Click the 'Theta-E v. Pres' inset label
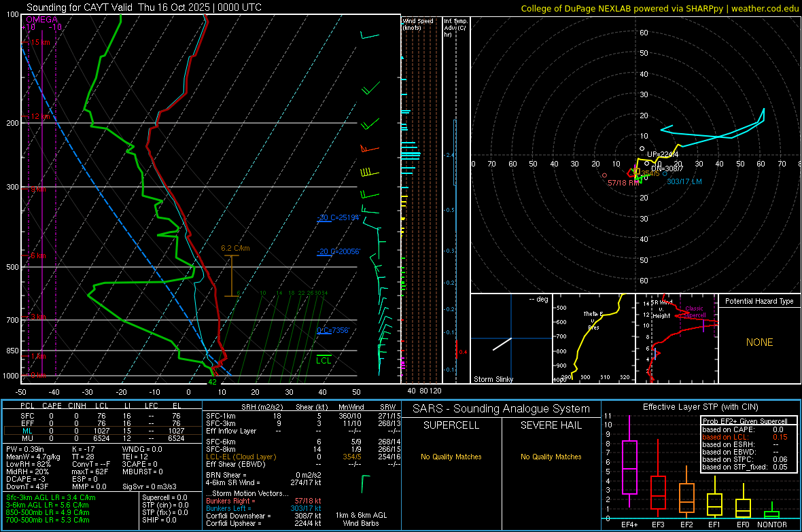 (593, 320)
